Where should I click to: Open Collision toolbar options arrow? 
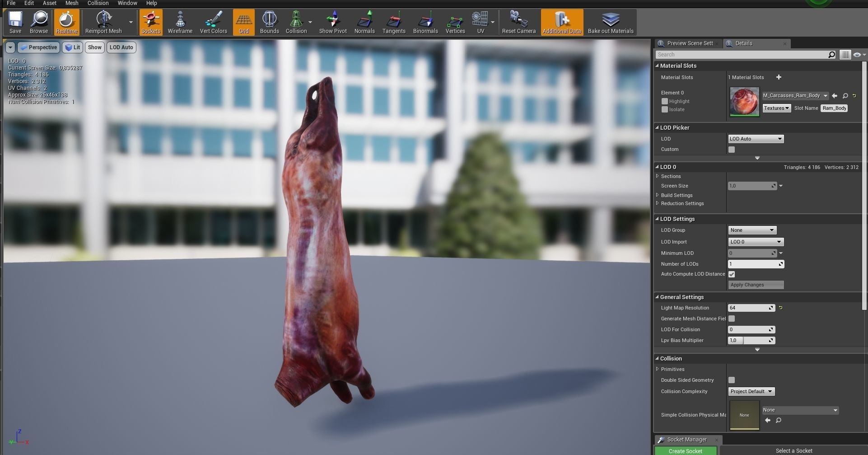tap(310, 22)
